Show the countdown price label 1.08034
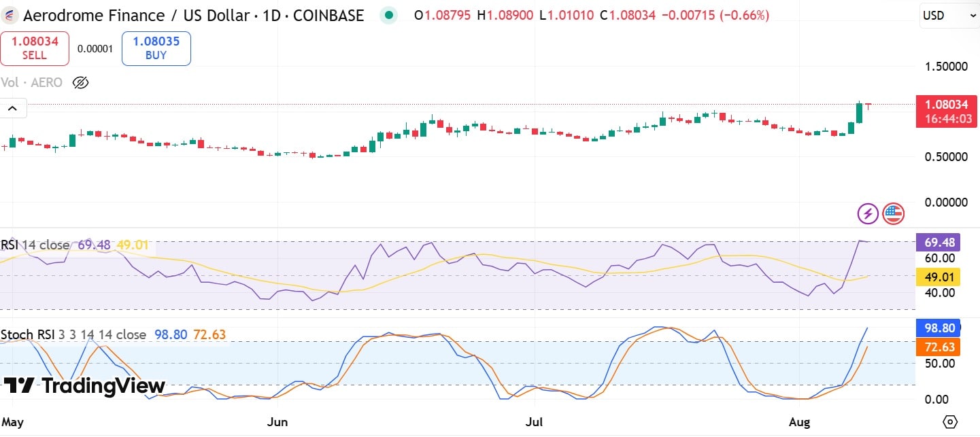Image resolution: width=980 pixels, height=437 pixels. point(946,105)
